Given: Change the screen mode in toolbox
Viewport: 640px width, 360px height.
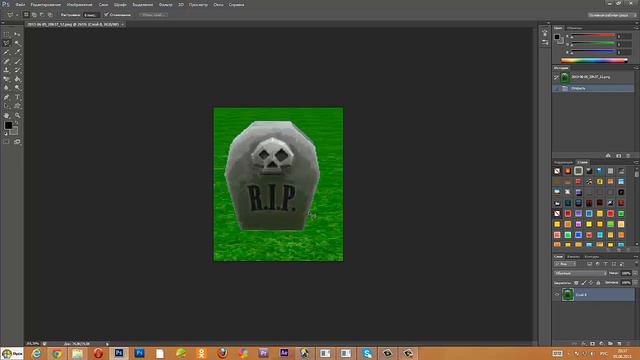Looking at the screenshot, I should (x=17, y=142).
